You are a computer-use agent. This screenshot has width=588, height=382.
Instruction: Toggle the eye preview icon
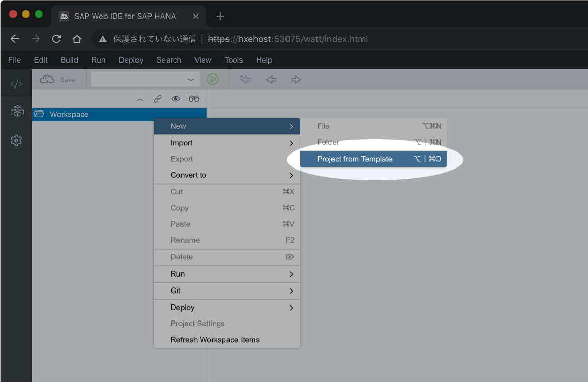[x=176, y=98]
